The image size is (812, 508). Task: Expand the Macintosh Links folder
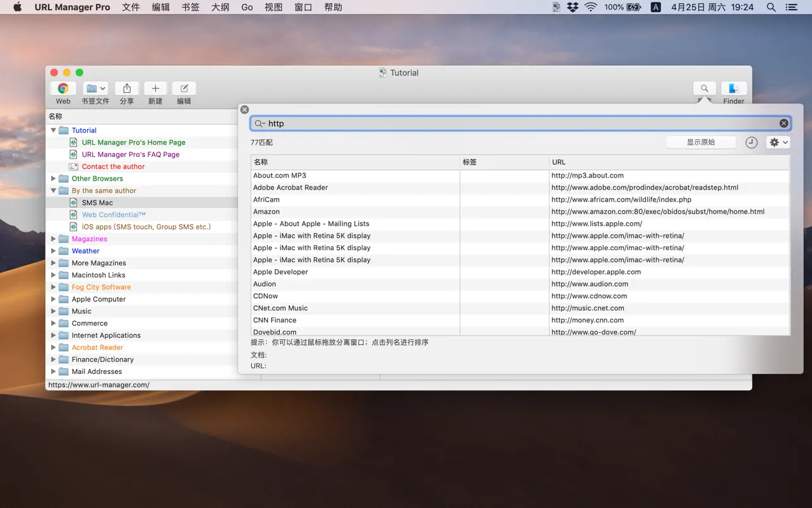tap(54, 275)
